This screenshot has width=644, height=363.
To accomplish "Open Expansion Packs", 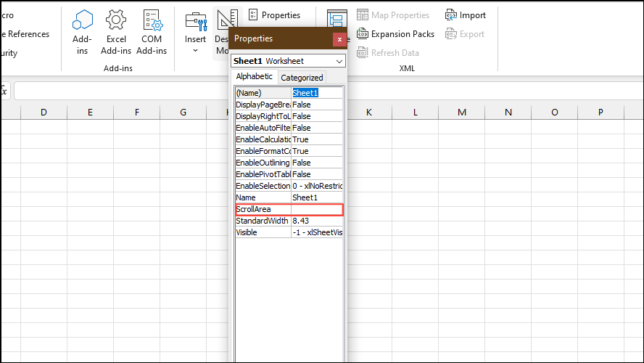I will pos(395,34).
